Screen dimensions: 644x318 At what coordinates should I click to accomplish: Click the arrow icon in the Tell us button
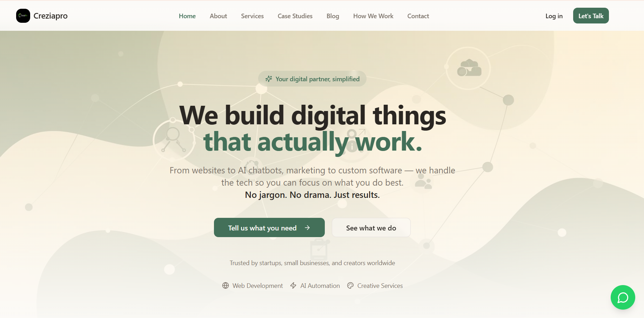pos(307,228)
